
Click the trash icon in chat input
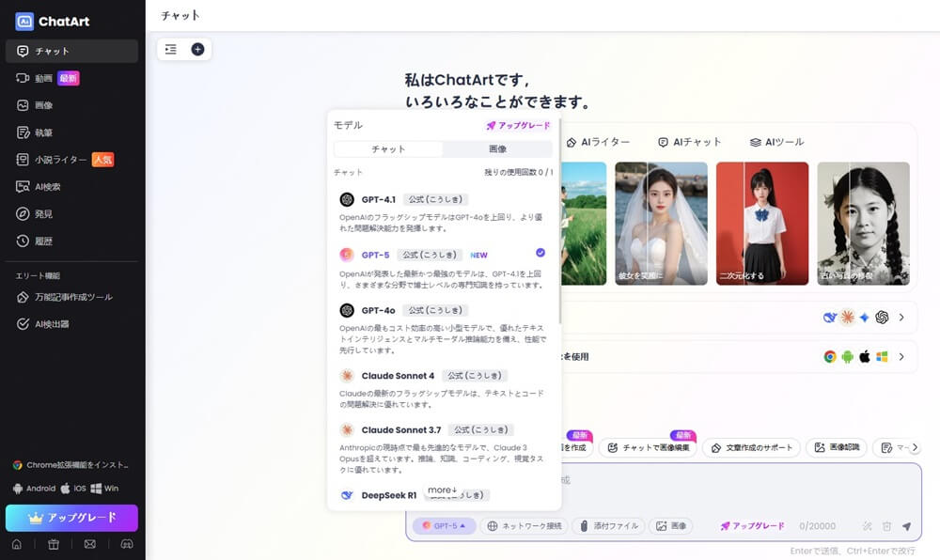click(x=886, y=526)
